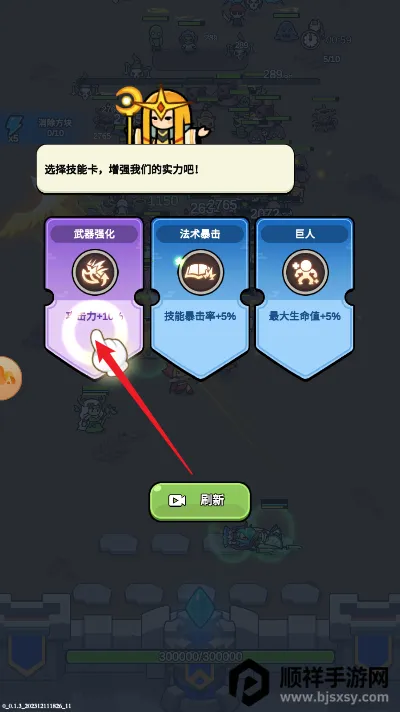Tap the giant muscle figure icon
The image size is (400, 712).
(x=305, y=272)
